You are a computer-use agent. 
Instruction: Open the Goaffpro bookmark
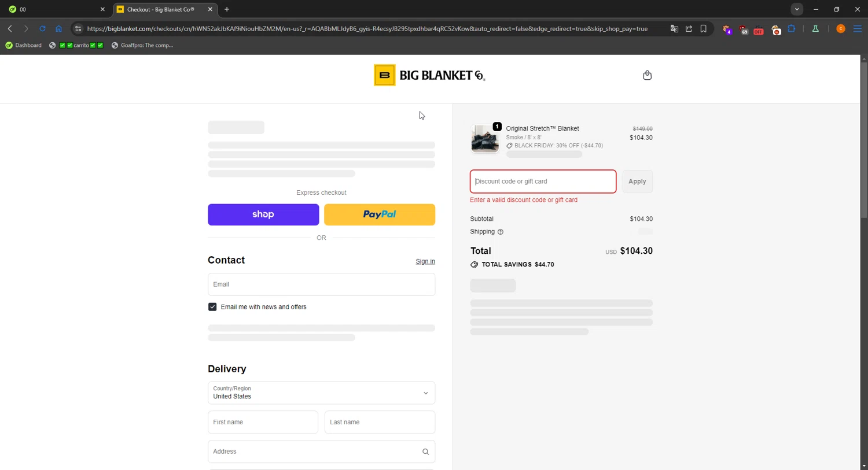142,45
